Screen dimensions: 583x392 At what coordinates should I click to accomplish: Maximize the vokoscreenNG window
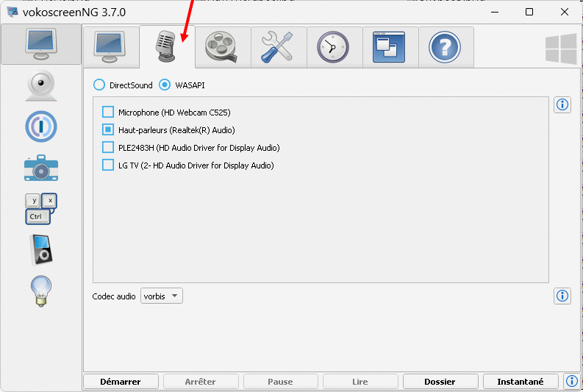(529, 12)
